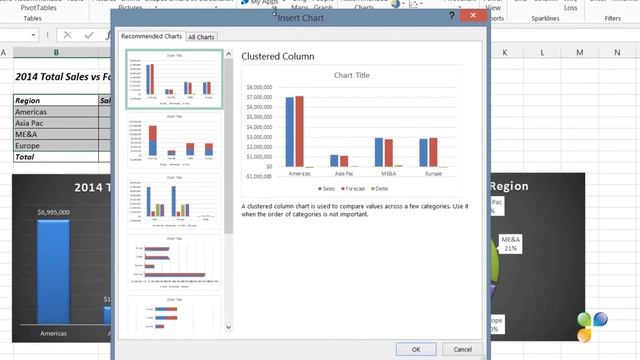640x360 pixels.
Task: Click OK to insert the chart
Action: tap(416, 349)
